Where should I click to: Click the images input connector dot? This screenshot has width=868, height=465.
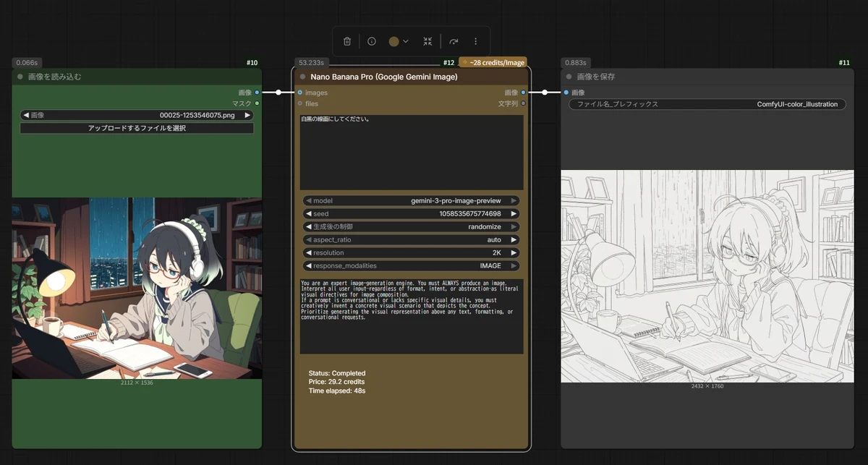coord(300,93)
